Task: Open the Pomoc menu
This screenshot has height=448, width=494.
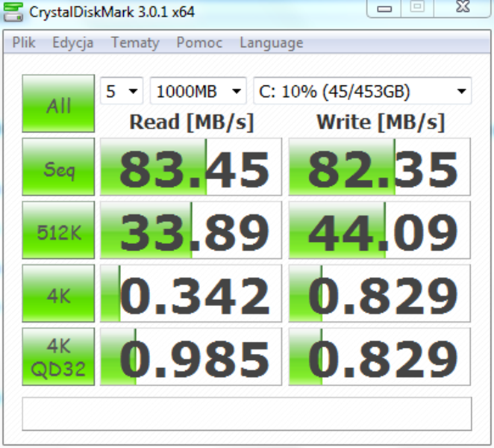Action: tap(199, 43)
